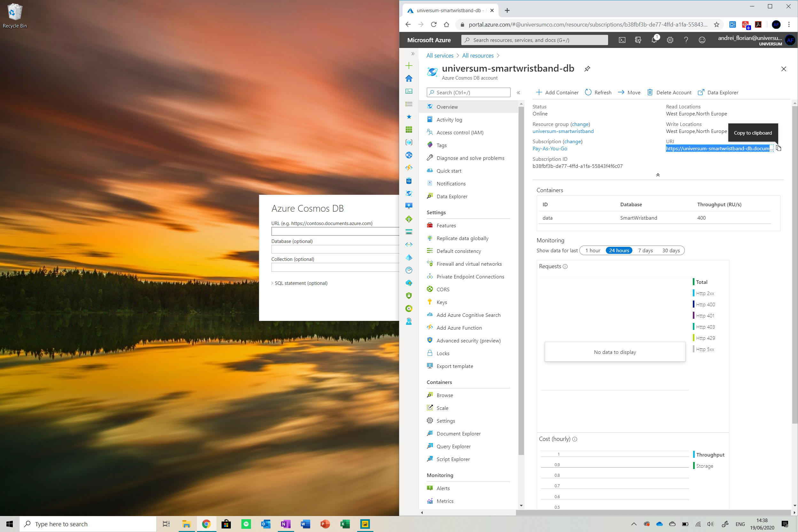798x532 pixels.
Task: Click the copy URI to clipboard icon
Action: [x=778, y=148]
